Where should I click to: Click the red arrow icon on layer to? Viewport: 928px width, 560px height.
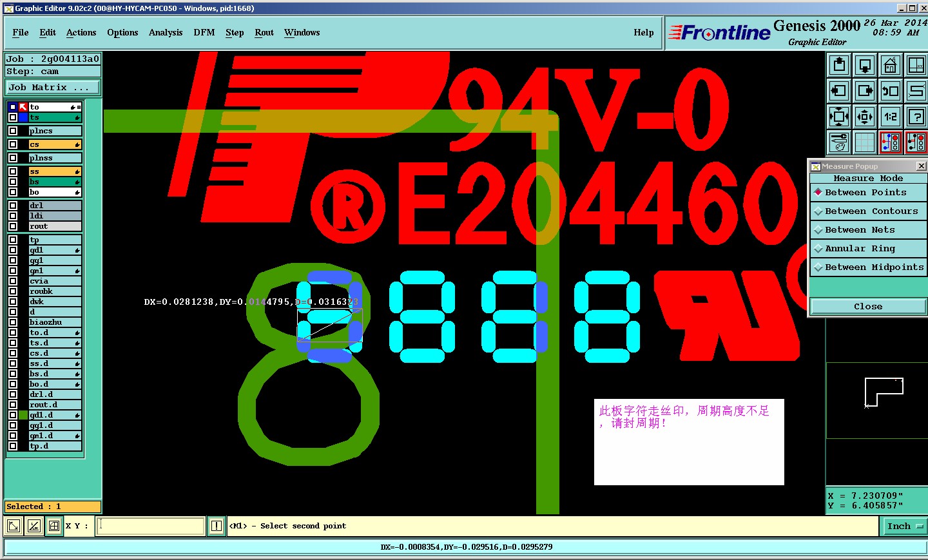pos(23,107)
